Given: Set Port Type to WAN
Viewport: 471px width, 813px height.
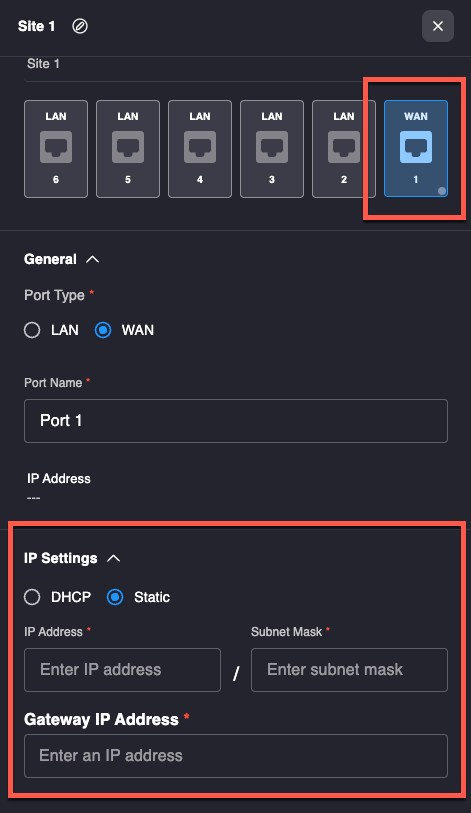Looking at the screenshot, I should 103,330.
